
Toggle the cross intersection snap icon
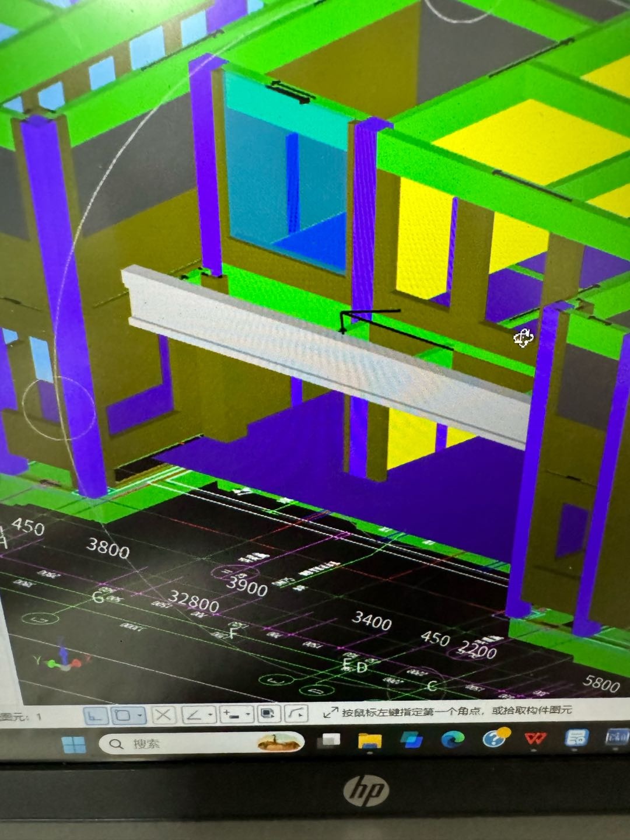[163, 715]
